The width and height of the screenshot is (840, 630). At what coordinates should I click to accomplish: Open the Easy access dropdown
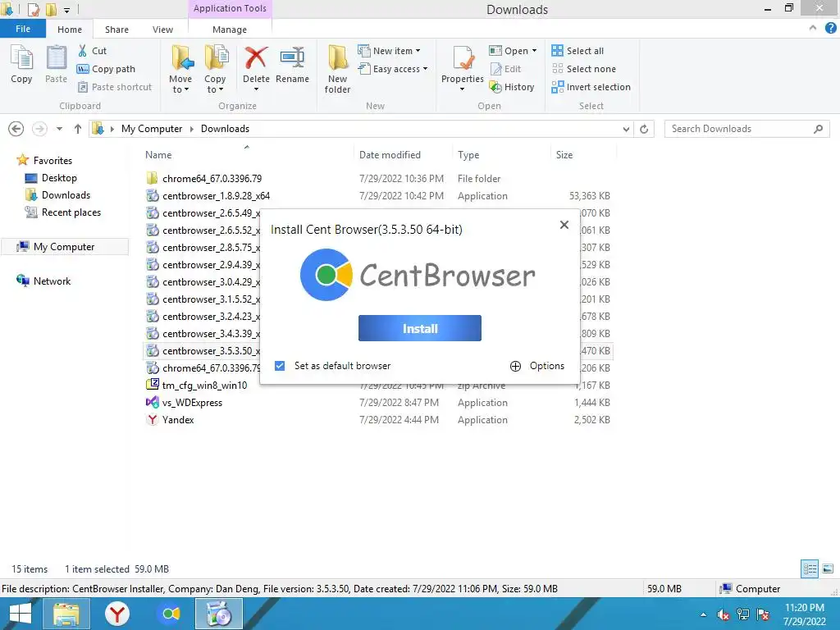(x=393, y=69)
